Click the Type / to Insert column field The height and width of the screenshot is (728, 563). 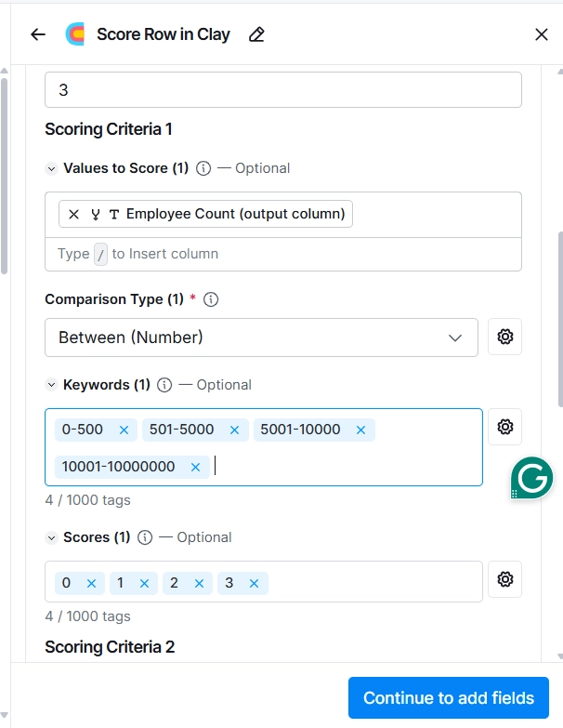click(283, 254)
